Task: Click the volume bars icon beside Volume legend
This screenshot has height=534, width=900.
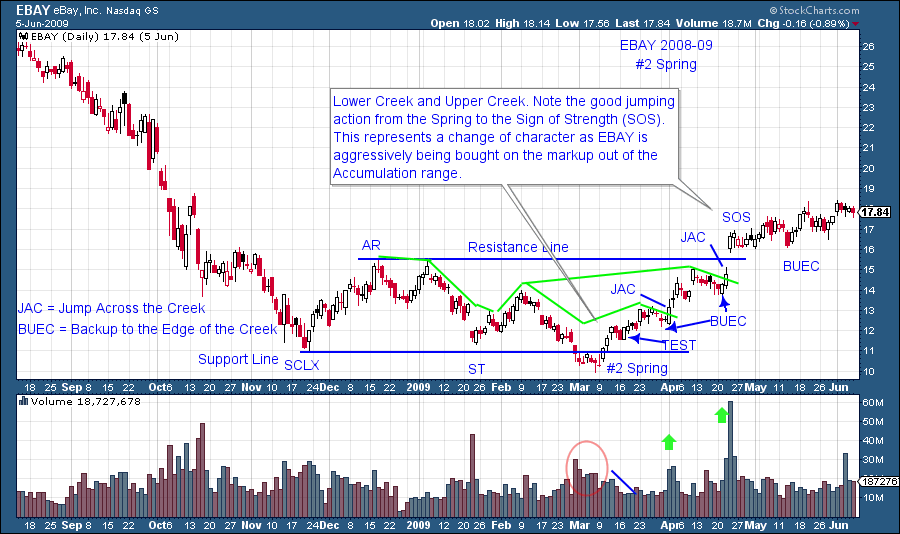Action: (24, 401)
